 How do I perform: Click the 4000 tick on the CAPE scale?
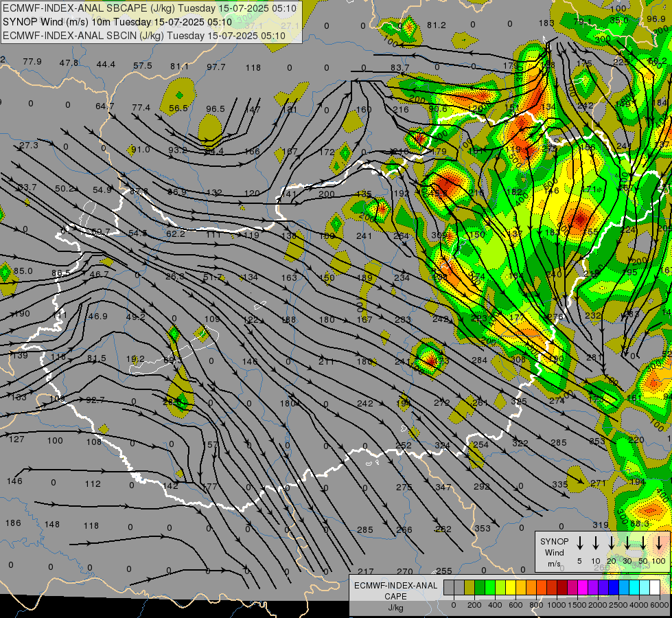[639, 605]
